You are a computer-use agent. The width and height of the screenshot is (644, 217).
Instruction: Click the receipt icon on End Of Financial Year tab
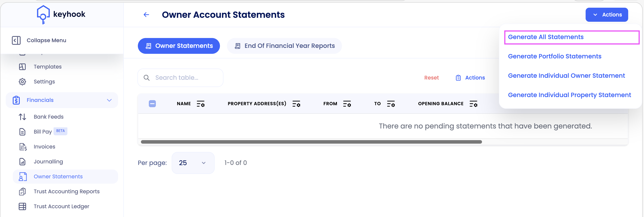click(237, 46)
